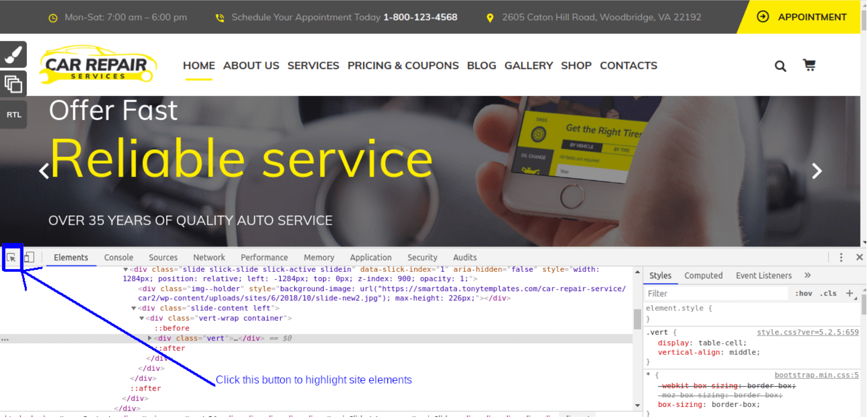The width and height of the screenshot is (868, 418).
Task: Open the site search magnifier icon
Action: click(x=780, y=66)
